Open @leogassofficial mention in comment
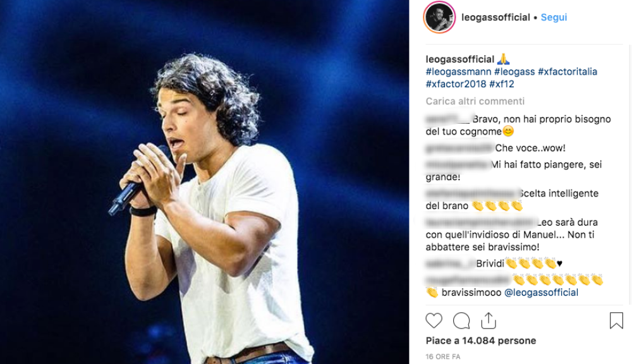 (541, 293)
